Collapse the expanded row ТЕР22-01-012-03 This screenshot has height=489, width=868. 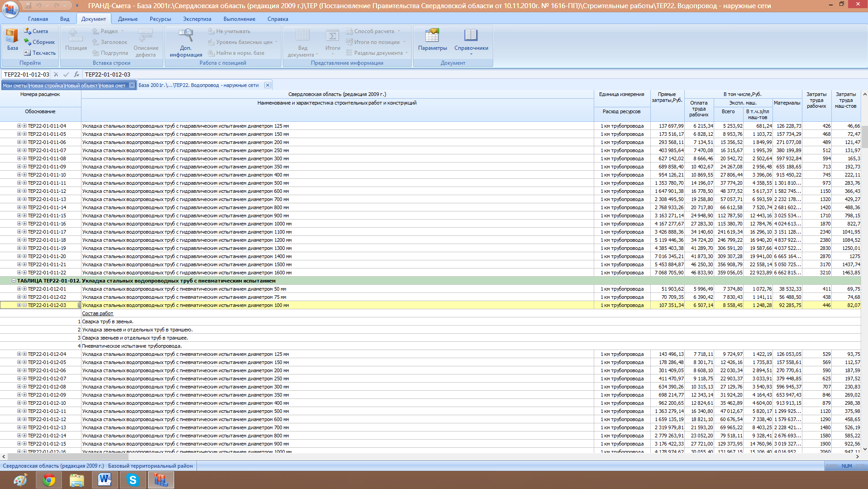(24, 305)
